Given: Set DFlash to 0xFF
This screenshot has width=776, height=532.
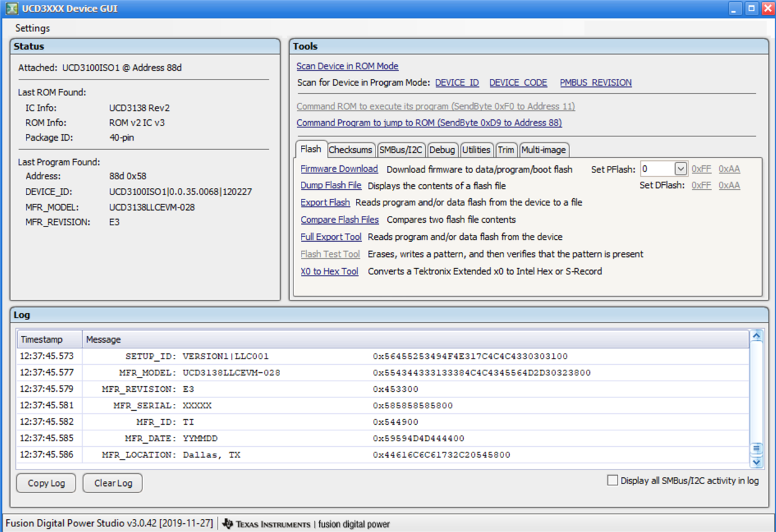Looking at the screenshot, I should tap(701, 186).
